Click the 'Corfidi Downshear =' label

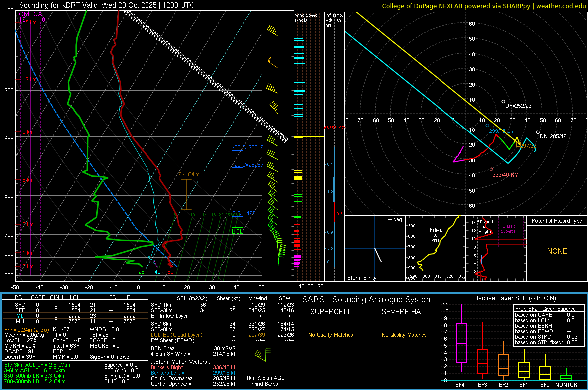175,378
